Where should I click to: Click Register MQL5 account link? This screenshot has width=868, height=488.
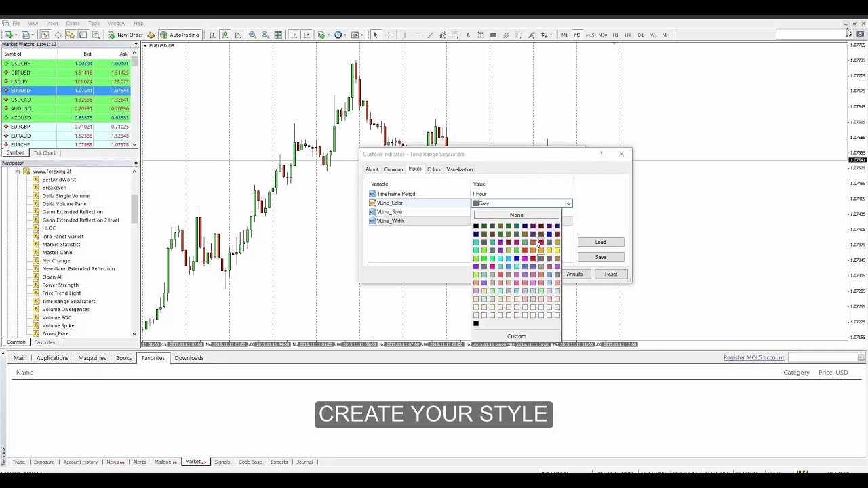pos(753,358)
